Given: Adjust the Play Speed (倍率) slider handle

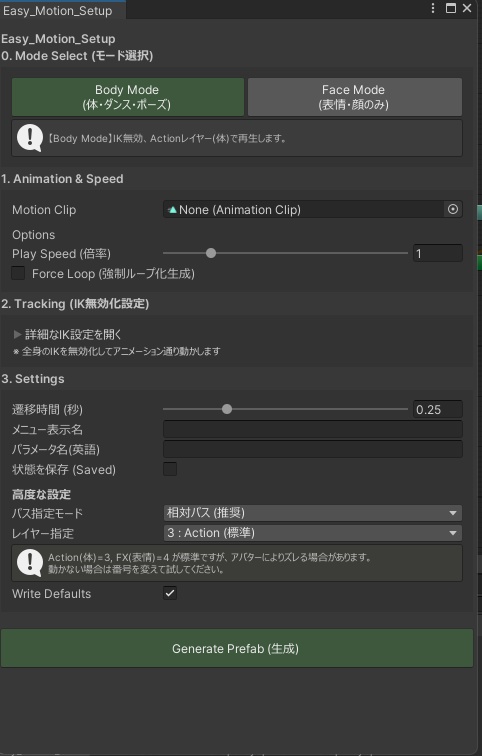Looking at the screenshot, I should tap(211, 253).
